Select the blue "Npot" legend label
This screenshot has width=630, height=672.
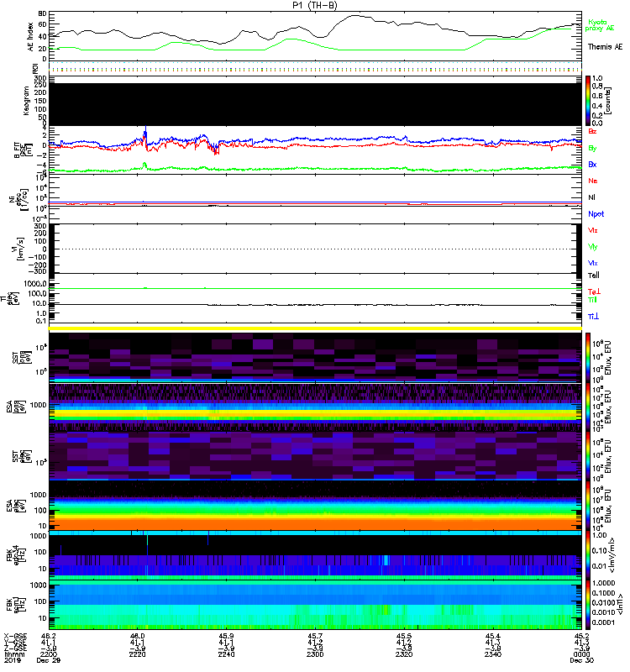pyautogui.click(x=596, y=214)
